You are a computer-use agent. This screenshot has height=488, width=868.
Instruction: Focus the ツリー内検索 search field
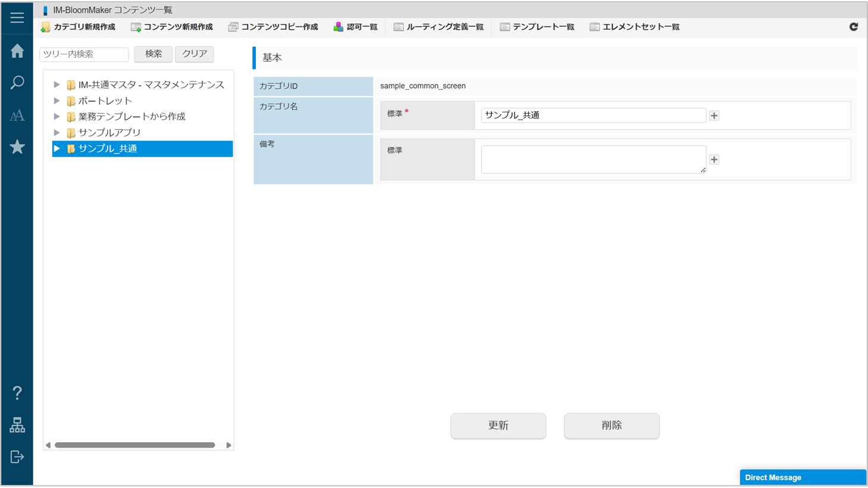(x=84, y=54)
